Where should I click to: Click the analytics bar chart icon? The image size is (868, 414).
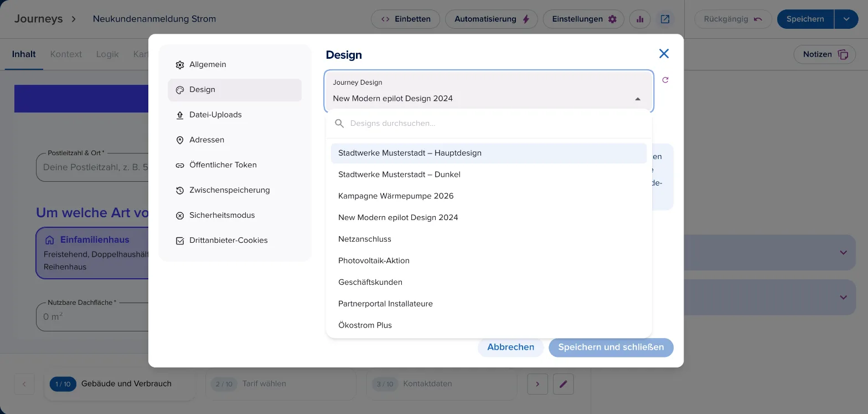(640, 19)
